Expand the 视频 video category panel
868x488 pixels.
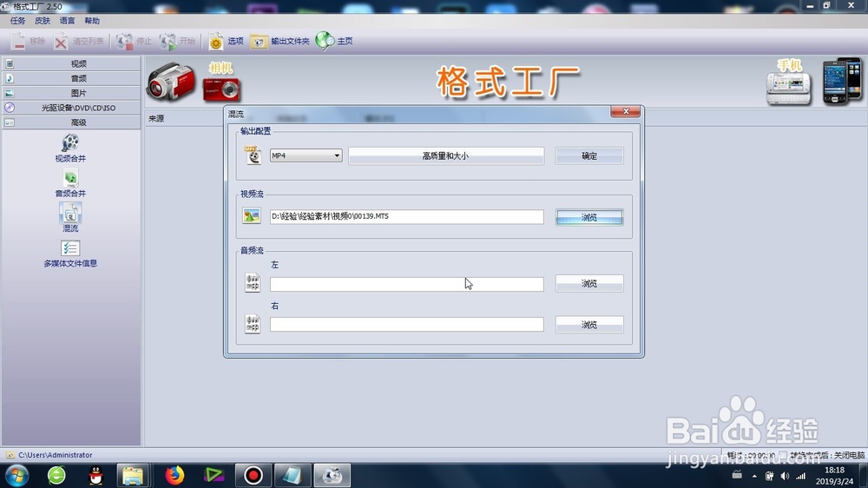(x=71, y=63)
